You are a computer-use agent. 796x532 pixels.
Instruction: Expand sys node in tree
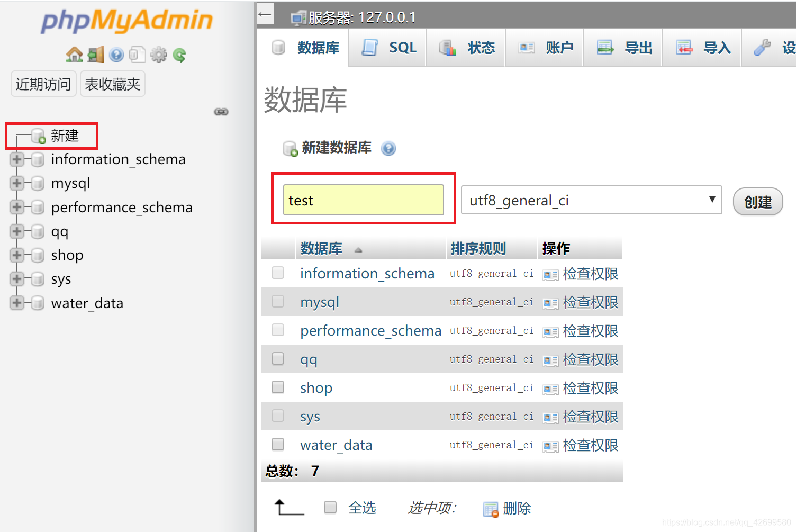(x=16, y=279)
